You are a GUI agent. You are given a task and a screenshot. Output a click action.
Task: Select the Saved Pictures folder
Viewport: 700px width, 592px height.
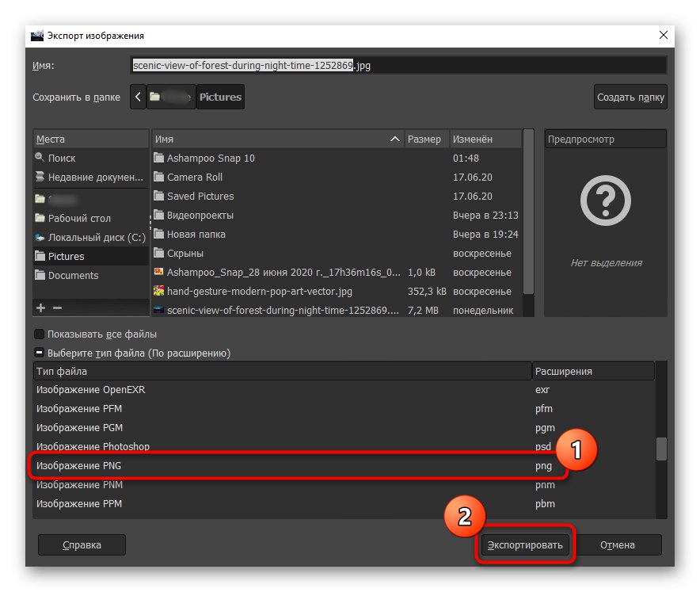[337, 196]
